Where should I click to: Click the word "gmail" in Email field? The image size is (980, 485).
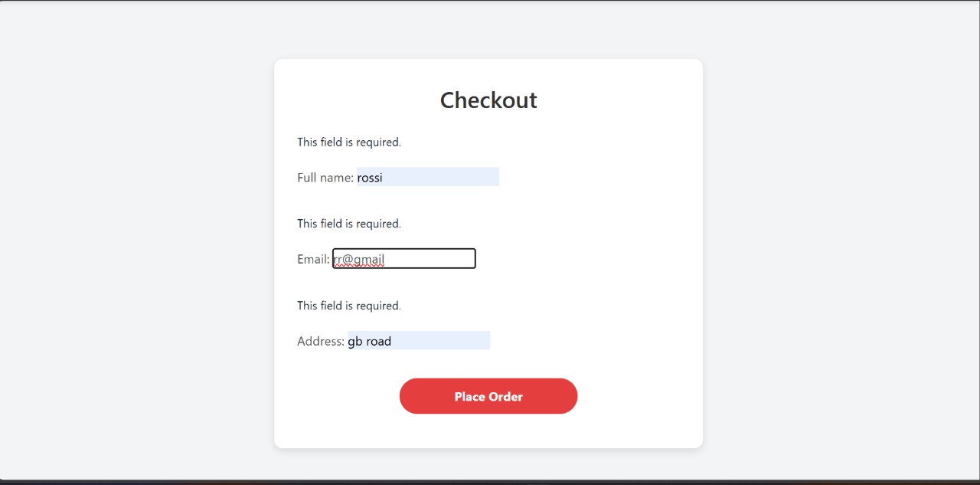[x=369, y=260]
